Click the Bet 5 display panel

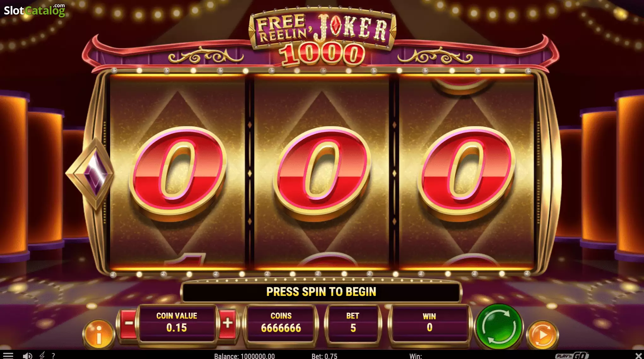[x=353, y=323]
